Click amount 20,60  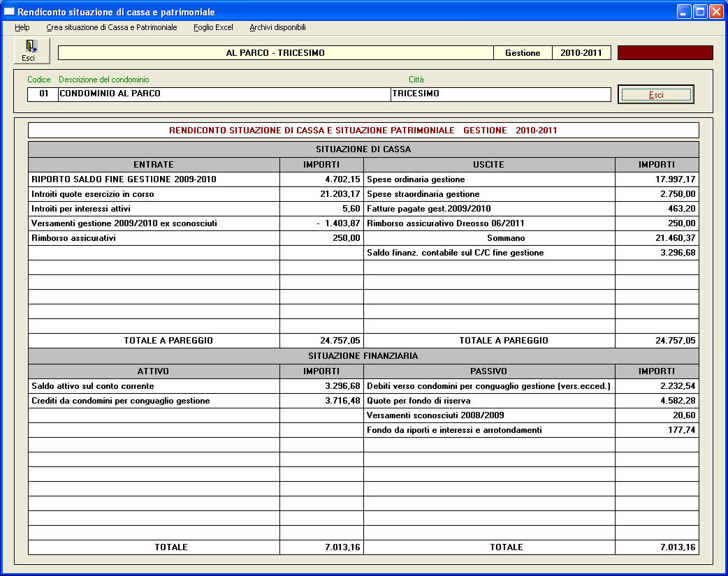(657, 415)
